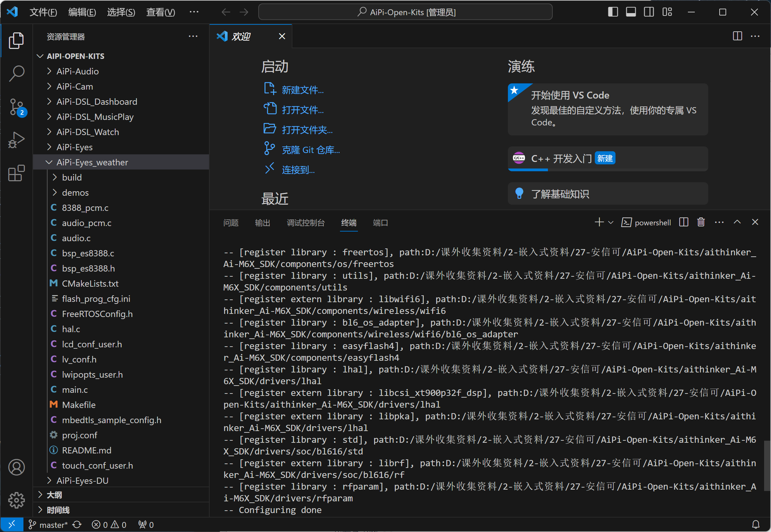Viewport: 771px width, 532px height.
Task: Kill terminal with the trash icon
Action: 701,222
